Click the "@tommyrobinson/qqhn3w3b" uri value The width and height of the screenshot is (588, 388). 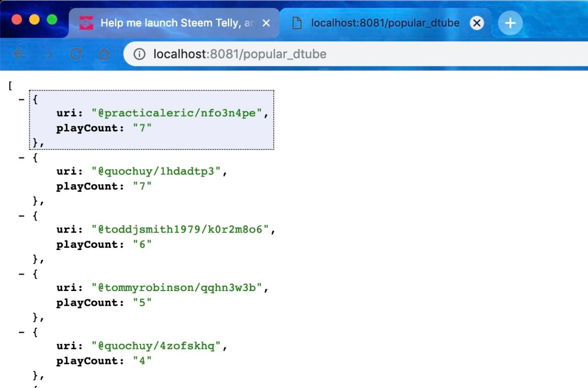coord(177,288)
